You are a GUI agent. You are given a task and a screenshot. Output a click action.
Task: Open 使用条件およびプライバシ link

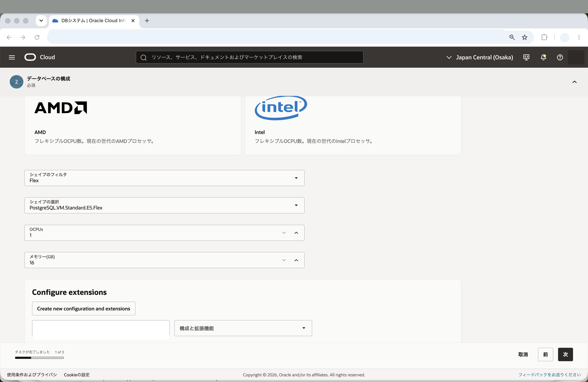point(32,375)
